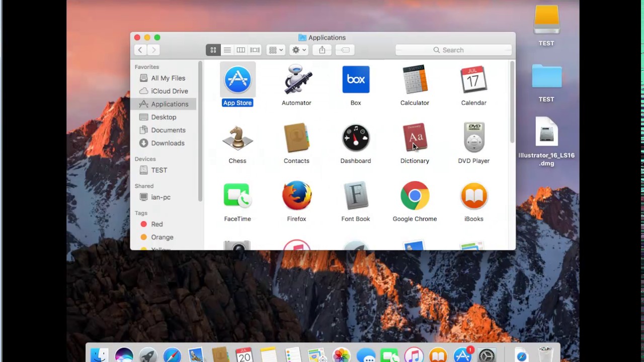
Task: Select the iBooks app icon
Action: point(473,196)
